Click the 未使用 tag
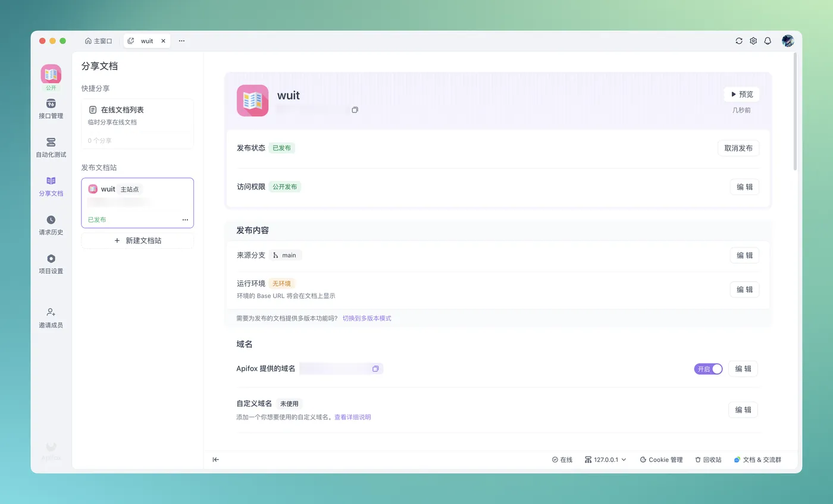The height and width of the screenshot is (504, 833). pos(289,403)
